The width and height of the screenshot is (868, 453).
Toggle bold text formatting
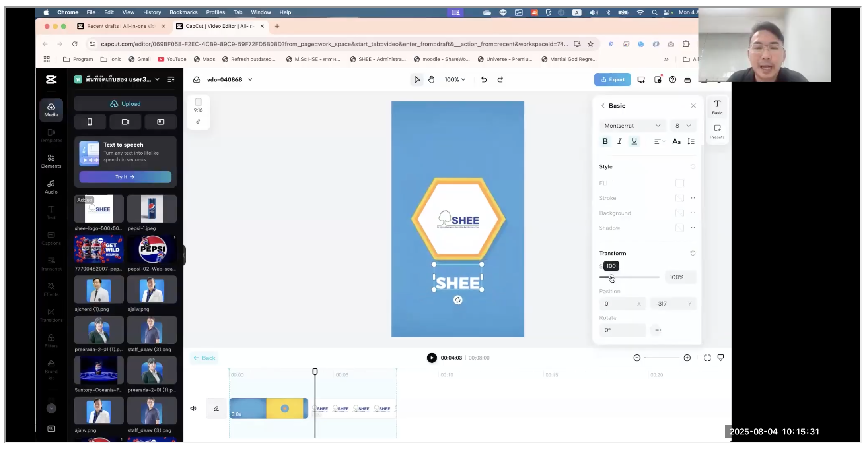tap(605, 141)
